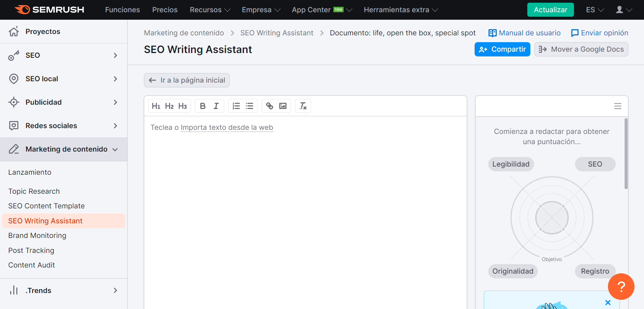This screenshot has width=644, height=309.
Task: Open the App Center dropdown
Action: click(x=322, y=10)
